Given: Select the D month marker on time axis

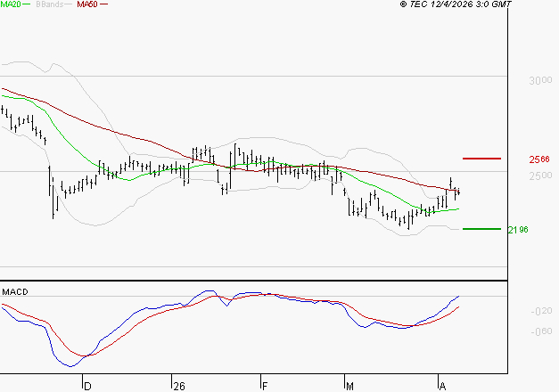Looking at the screenshot, I should click(x=86, y=386).
